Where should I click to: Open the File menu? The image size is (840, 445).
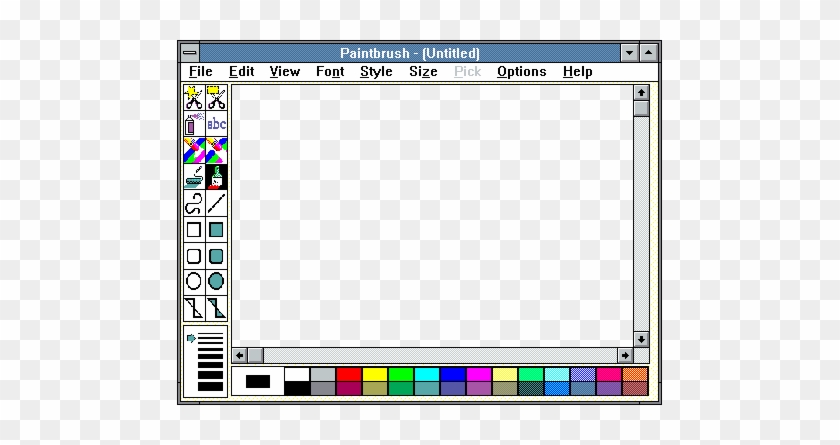point(201,72)
